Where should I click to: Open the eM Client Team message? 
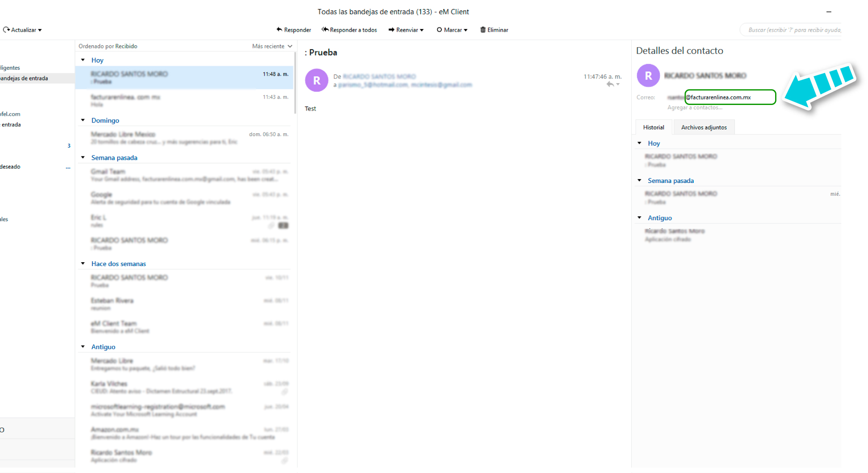184,327
